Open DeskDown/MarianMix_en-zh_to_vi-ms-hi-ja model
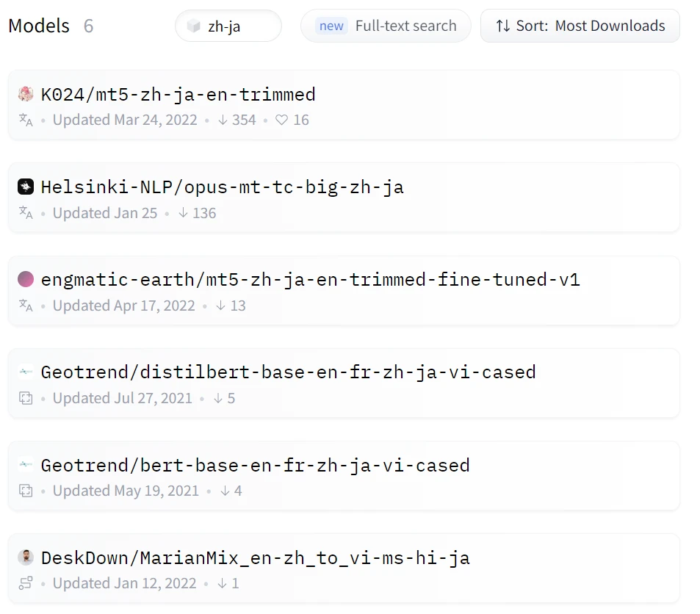 tap(256, 557)
